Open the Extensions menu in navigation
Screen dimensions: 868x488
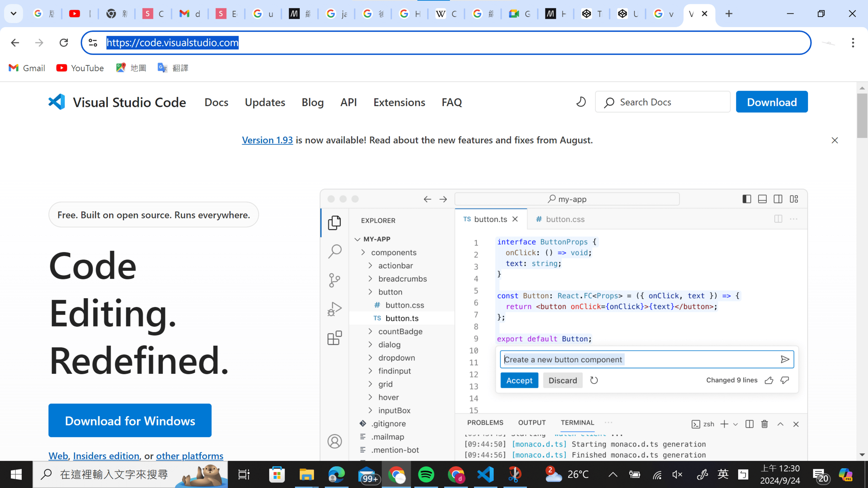coord(399,102)
